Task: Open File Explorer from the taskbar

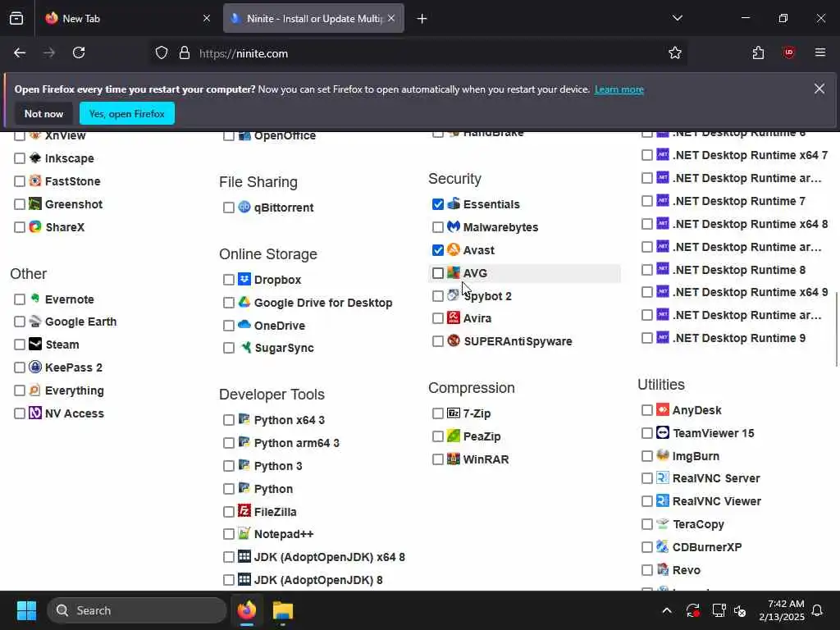Action: click(283, 610)
